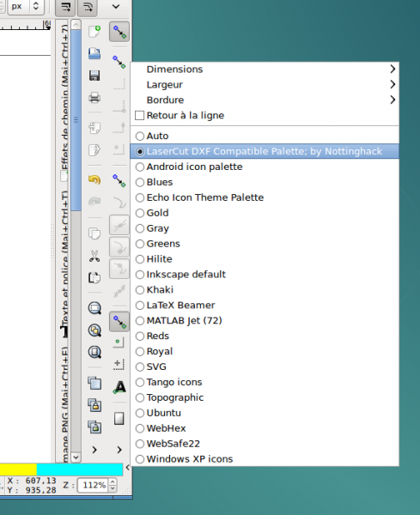
Task: Check the Retour à la ligne box
Action: click(x=139, y=115)
